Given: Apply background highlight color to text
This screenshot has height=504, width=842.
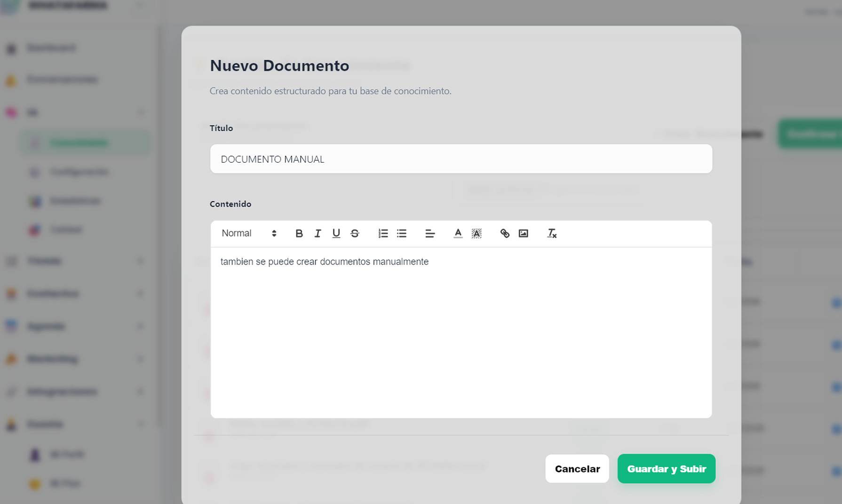Looking at the screenshot, I should coord(477,233).
